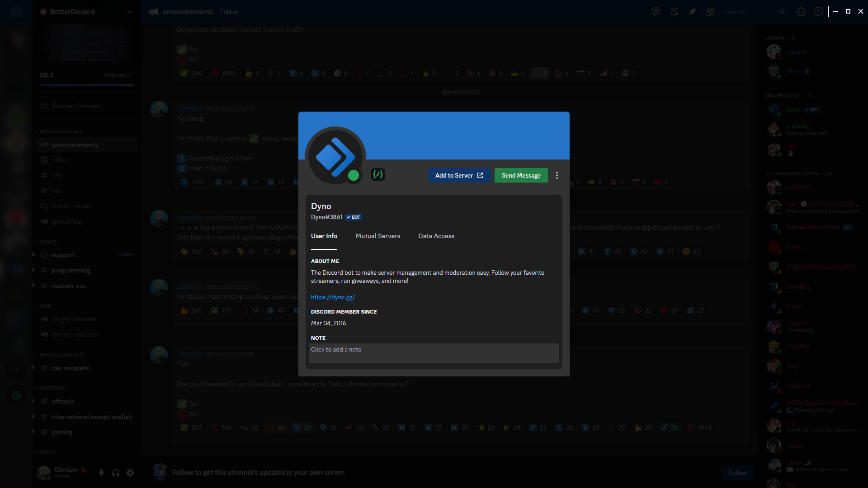The image size is (868, 488).
Task: Click the note input field
Action: point(434,353)
